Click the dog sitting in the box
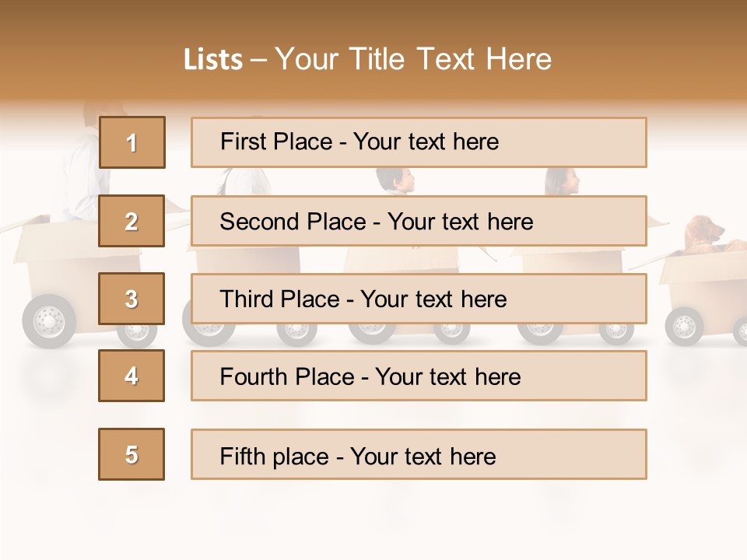This screenshot has width=747, height=560. (703, 235)
